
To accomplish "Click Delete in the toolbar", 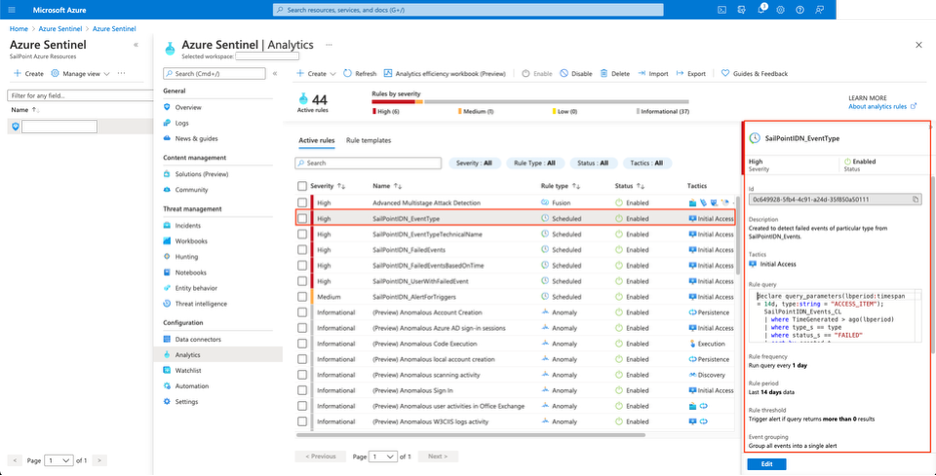I will tap(615, 73).
